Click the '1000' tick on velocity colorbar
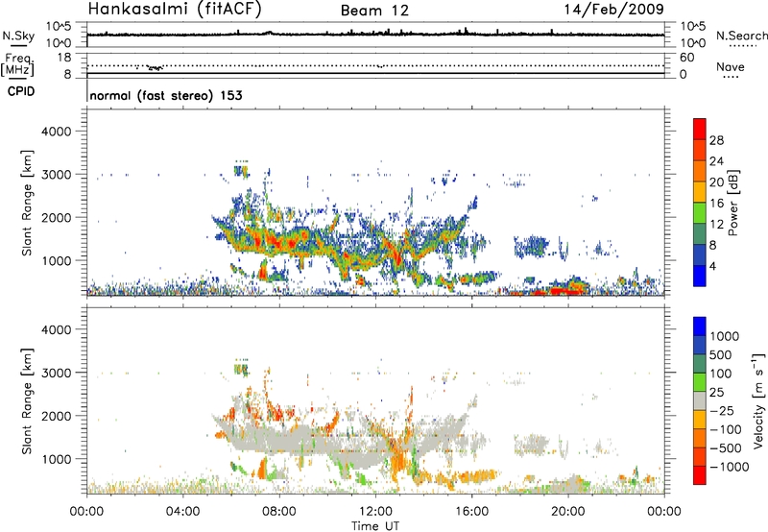This screenshot has width=768, height=532. (x=725, y=336)
